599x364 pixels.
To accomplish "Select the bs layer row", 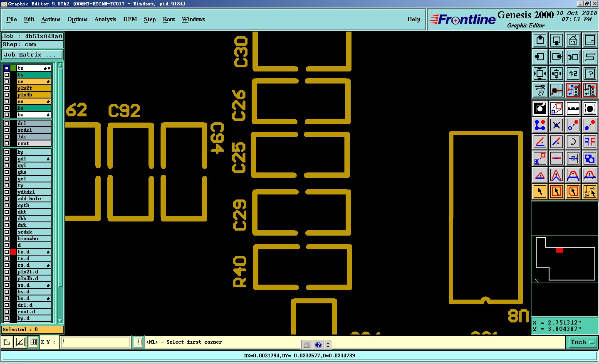I will pos(34,108).
